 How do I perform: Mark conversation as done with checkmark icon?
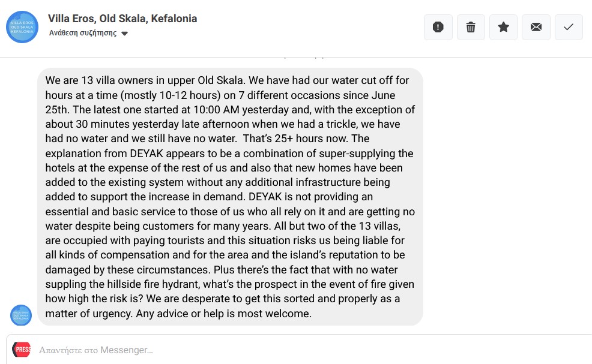569,27
